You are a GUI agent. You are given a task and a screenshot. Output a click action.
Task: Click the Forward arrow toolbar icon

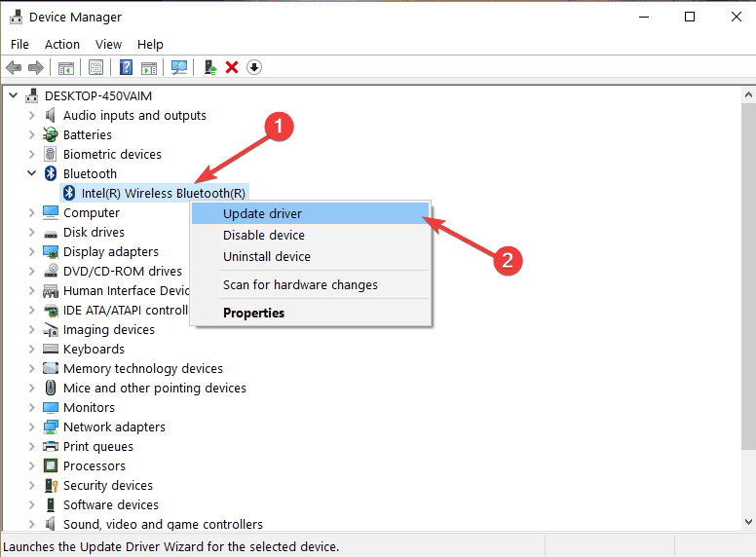click(x=36, y=67)
